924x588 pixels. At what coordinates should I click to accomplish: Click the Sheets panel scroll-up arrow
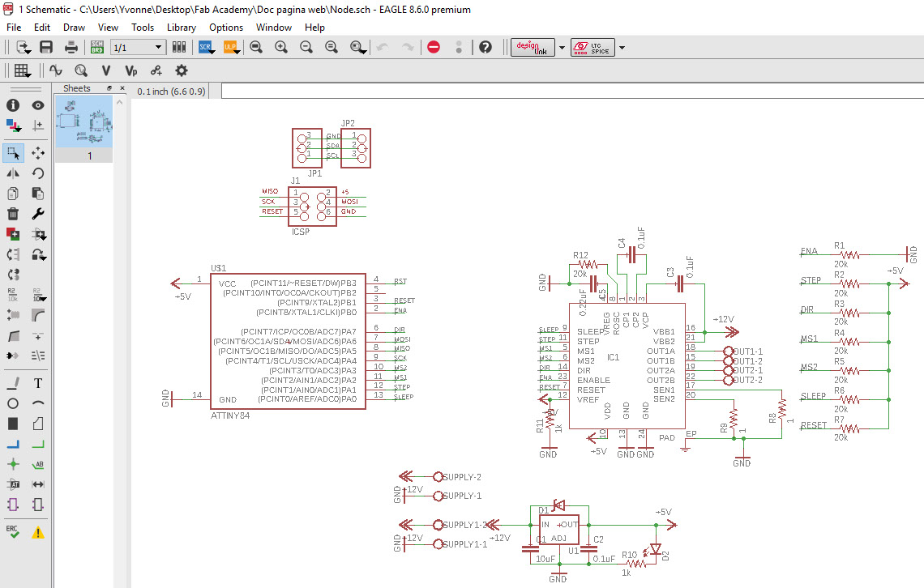pos(120,102)
